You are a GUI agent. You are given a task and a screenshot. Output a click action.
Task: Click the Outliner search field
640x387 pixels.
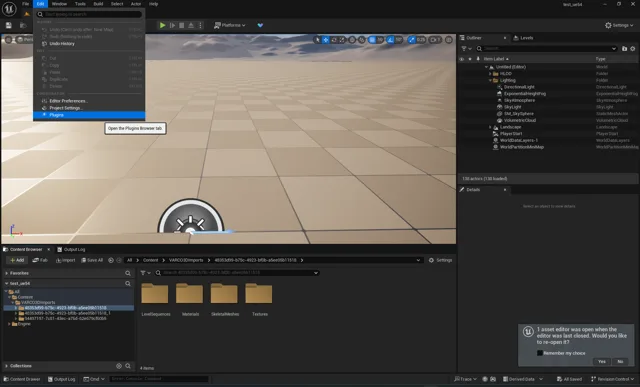(x=546, y=49)
